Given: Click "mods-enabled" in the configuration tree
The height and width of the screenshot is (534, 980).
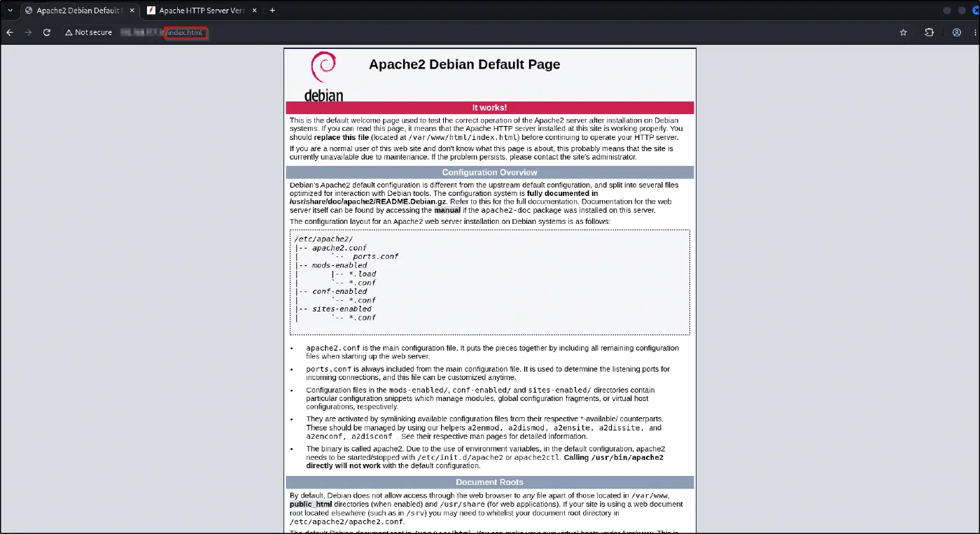Looking at the screenshot, I should tap(339, 265).
